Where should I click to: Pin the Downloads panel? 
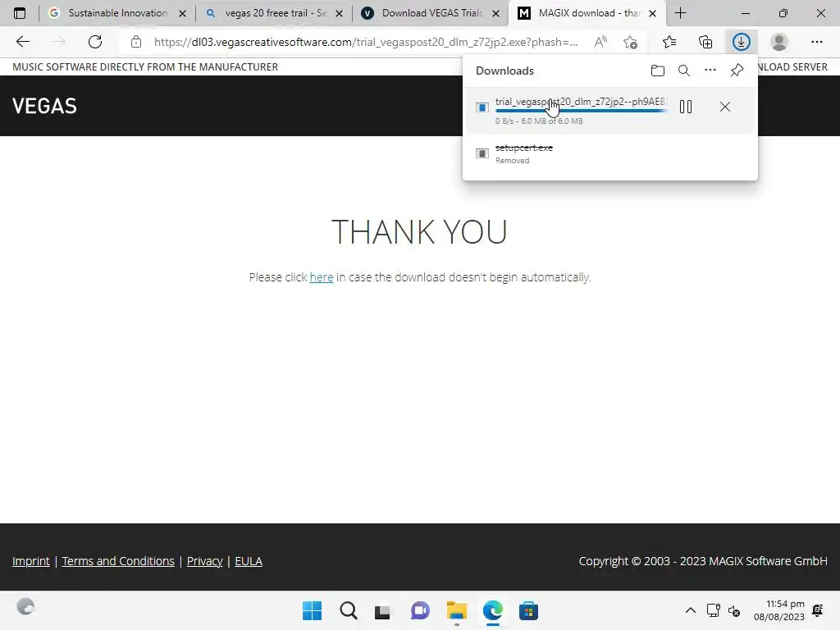737,71
